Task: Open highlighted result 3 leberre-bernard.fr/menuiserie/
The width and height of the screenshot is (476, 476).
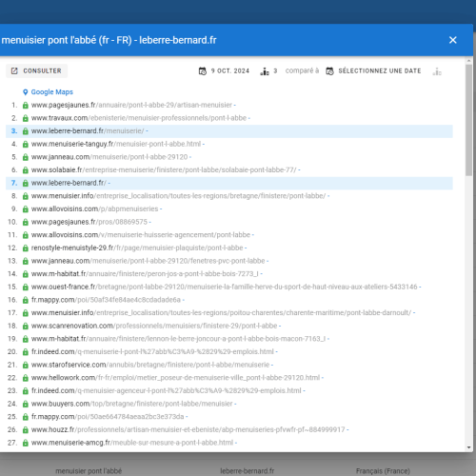Action: tap(88, 131)
